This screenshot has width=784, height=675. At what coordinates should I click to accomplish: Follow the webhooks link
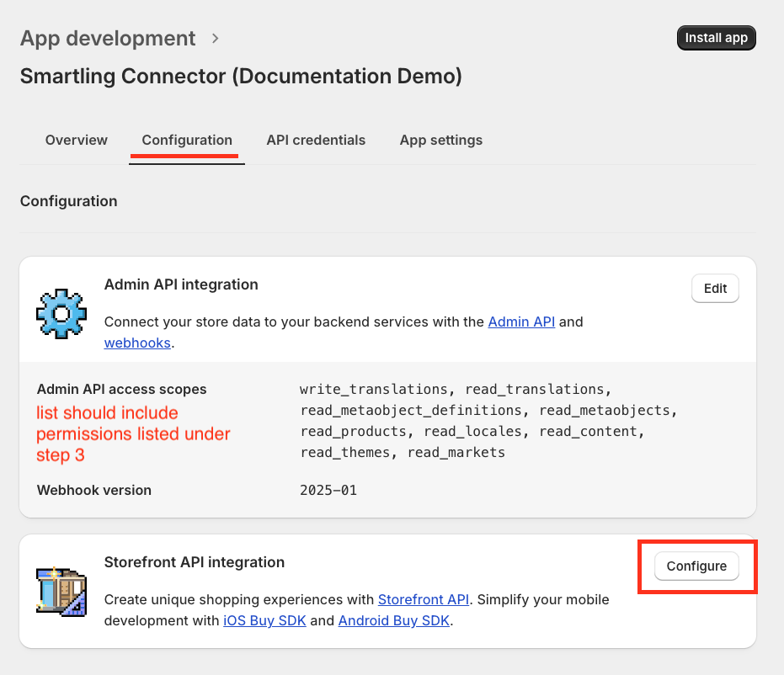[137, 343]
